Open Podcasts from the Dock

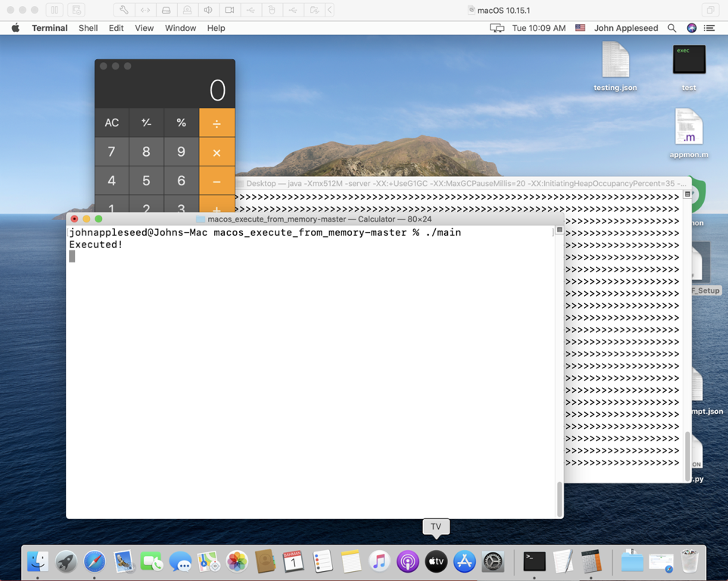(x=408, y=561)
